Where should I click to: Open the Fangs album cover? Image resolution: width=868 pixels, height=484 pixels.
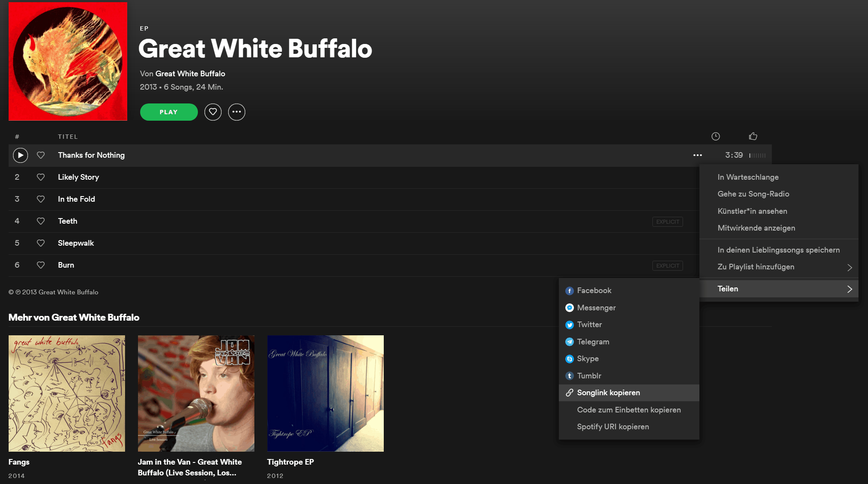67,393
